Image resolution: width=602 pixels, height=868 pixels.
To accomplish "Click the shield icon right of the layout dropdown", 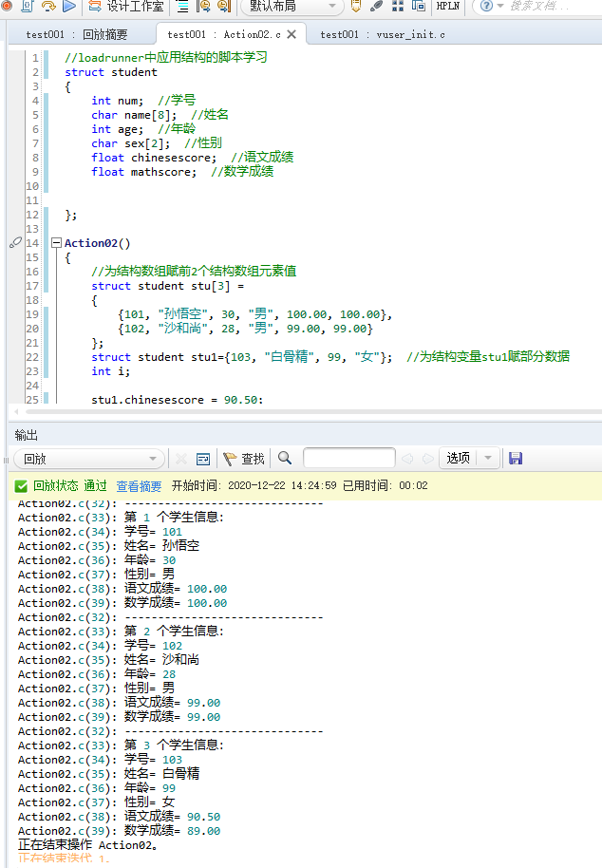I will [356, 6].
